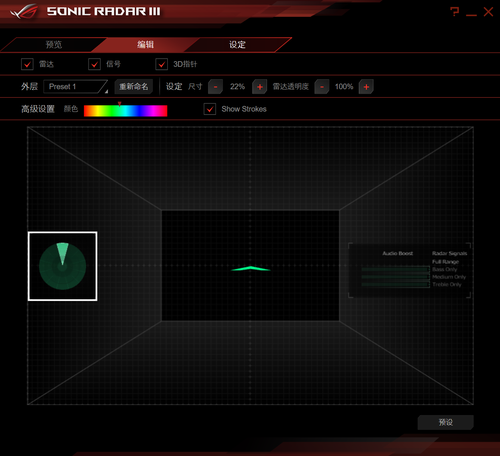
Task: Increase 尺寸 size with plus button
Action: [x=260, y=87]
